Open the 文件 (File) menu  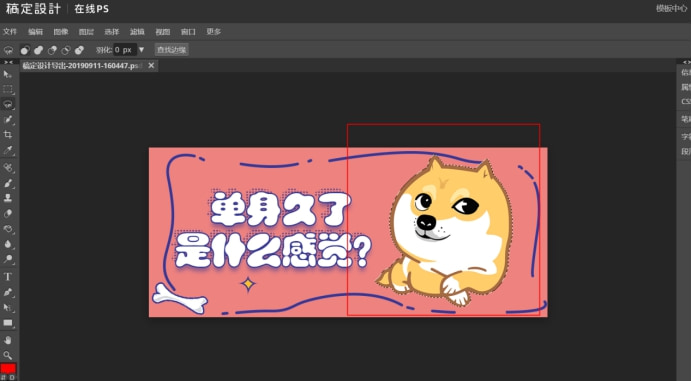[10, 32]
